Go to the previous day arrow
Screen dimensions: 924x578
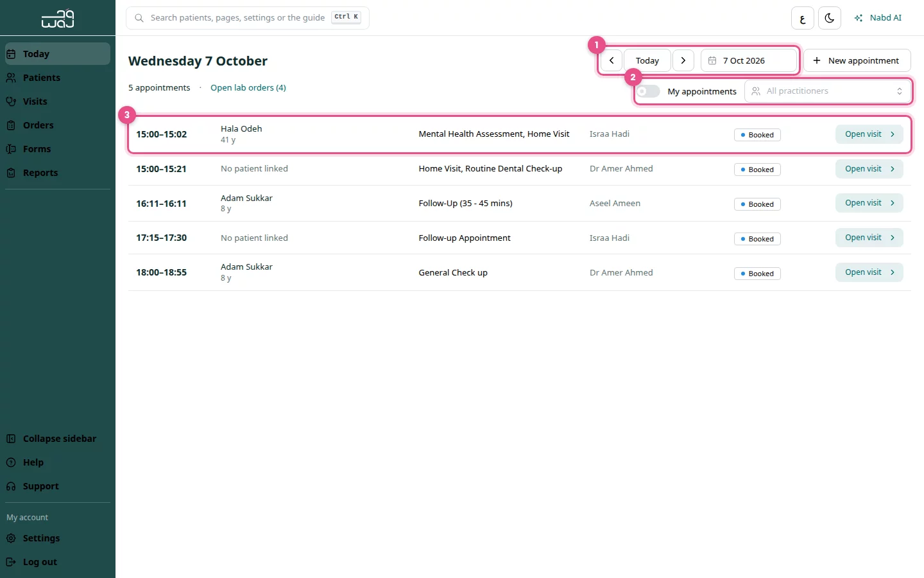point(611,60)
